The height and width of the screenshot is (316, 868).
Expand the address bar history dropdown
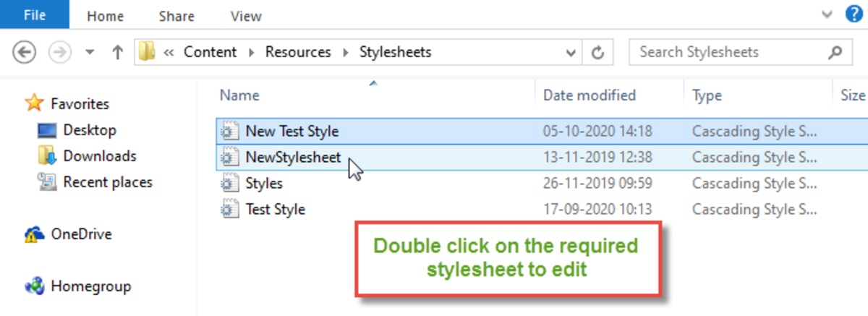(x=571, y=52)
